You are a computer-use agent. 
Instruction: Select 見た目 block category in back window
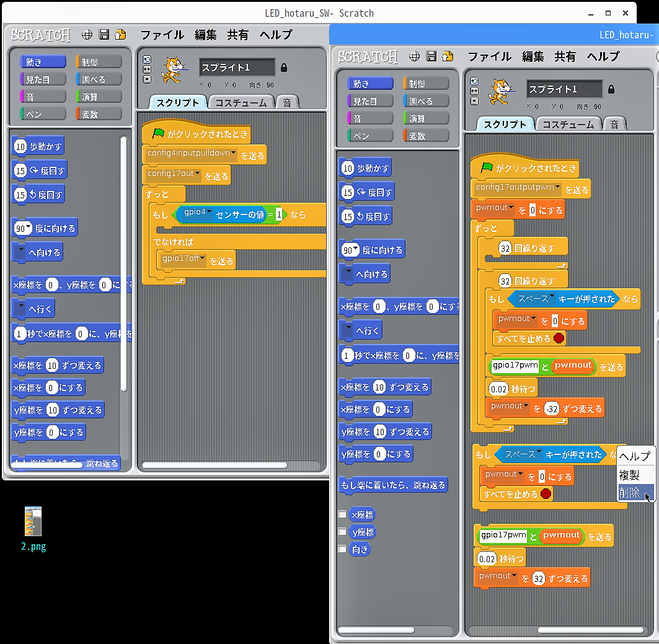(43, 79)
